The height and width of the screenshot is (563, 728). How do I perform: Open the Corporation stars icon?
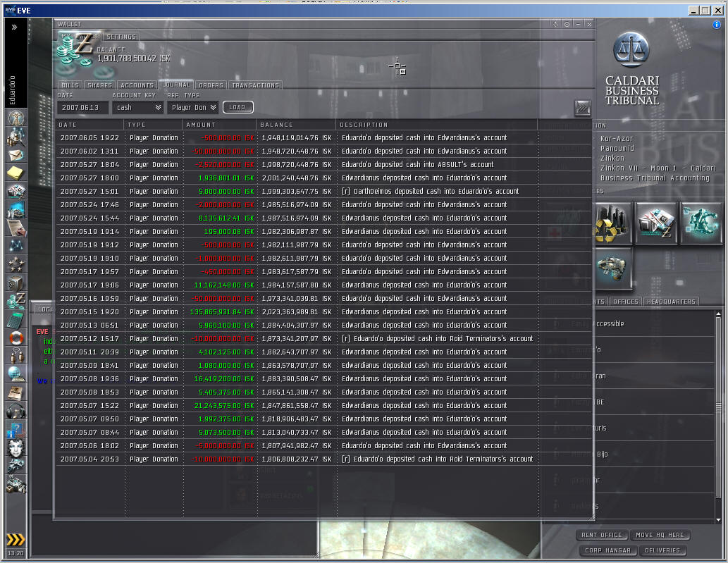click(16, 264)
